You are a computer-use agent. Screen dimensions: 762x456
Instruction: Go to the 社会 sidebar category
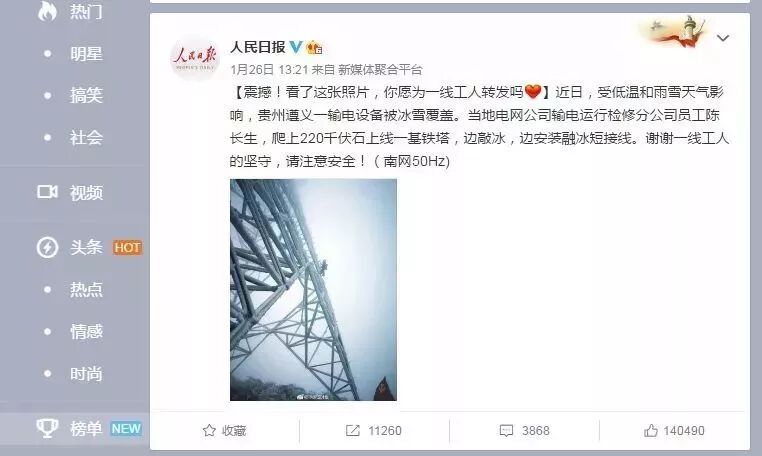click(86, 138)
